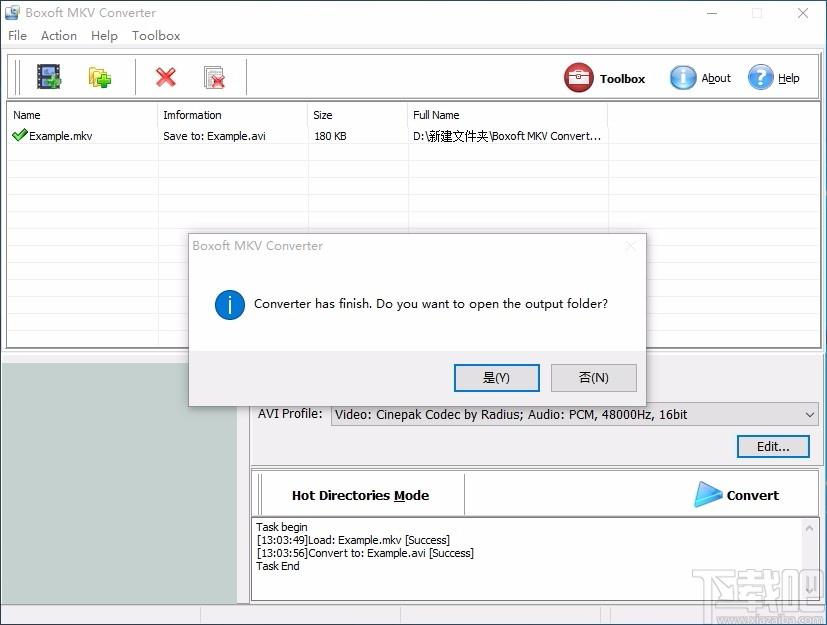The height and width of the screenshot is (625, 827).
Task: Close the main Boxoft MKV Converter window
Action: pos(803,13)
